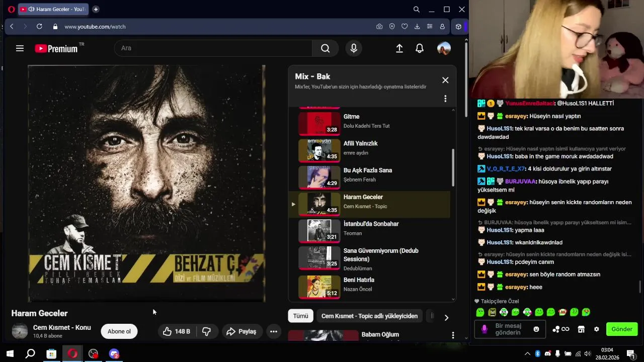Open the Opera main menu logo
This screenshot has width=644, height=362.
tap(11, 9)
